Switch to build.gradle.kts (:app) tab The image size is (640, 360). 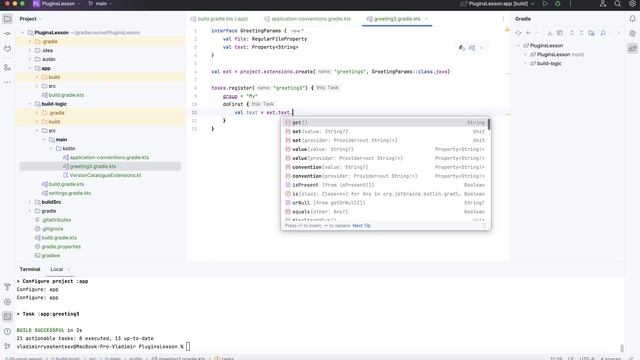[x=219, y=19]
